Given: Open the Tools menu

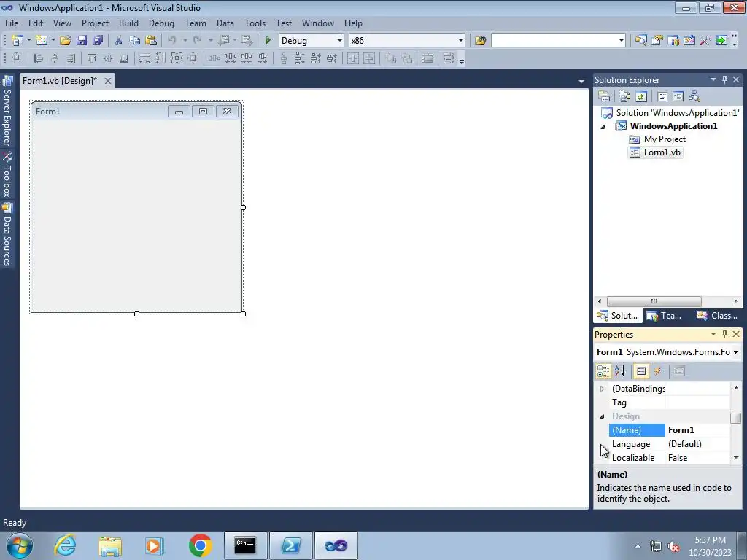Looking at the screenshot, I should click(x=255, y=23).
